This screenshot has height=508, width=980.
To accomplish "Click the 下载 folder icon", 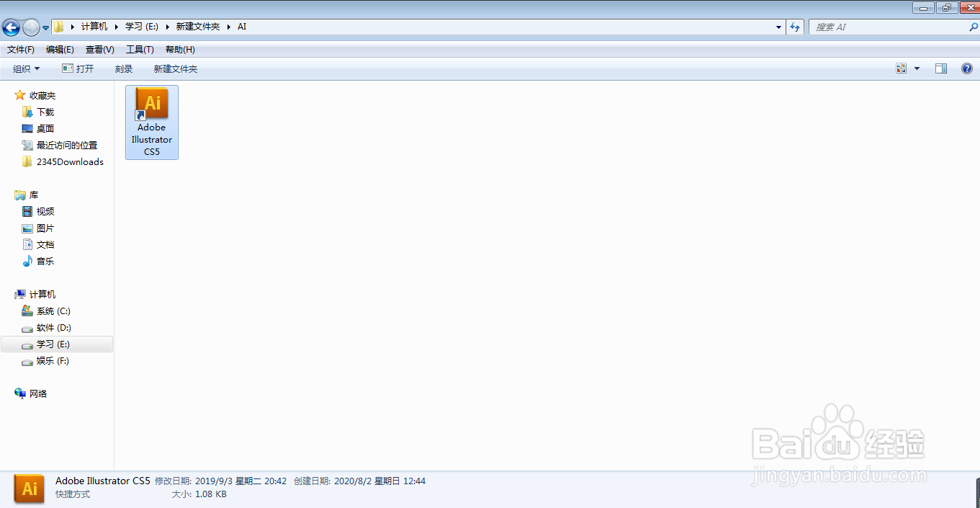I will 27,112.
